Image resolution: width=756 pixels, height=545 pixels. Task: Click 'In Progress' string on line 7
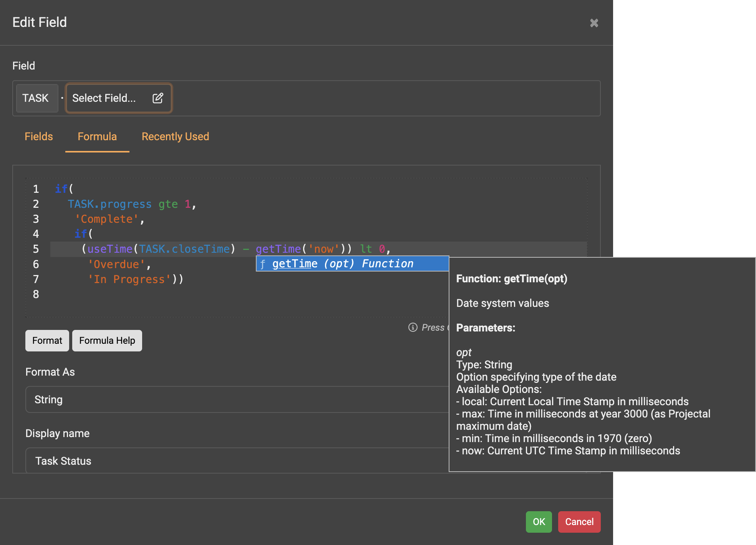tap(129, 279)
